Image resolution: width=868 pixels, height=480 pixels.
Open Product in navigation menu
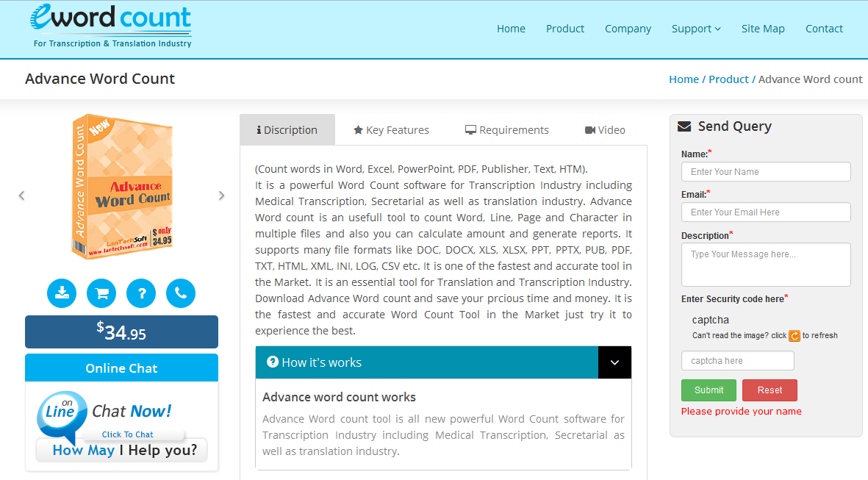[564, 29]
